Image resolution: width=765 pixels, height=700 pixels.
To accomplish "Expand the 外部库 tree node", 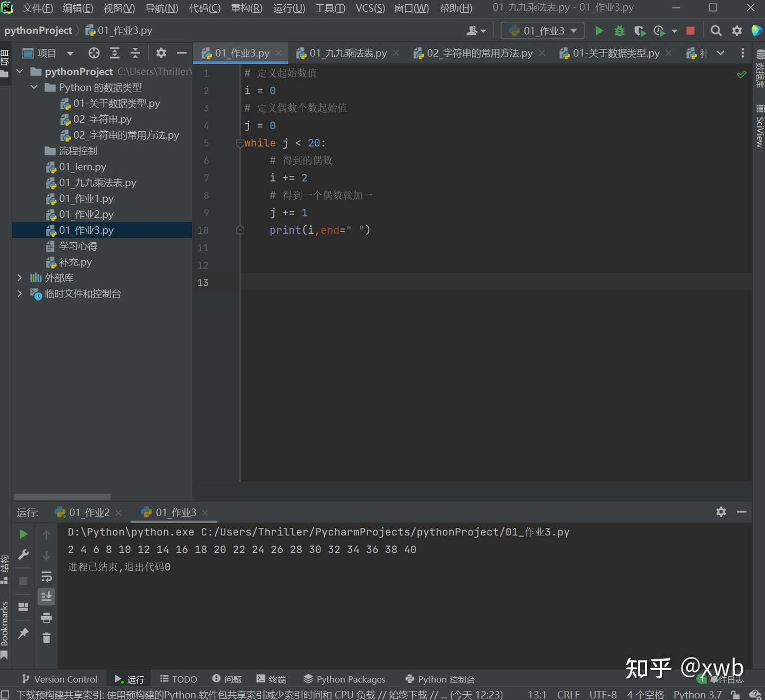I will point(20,278).
